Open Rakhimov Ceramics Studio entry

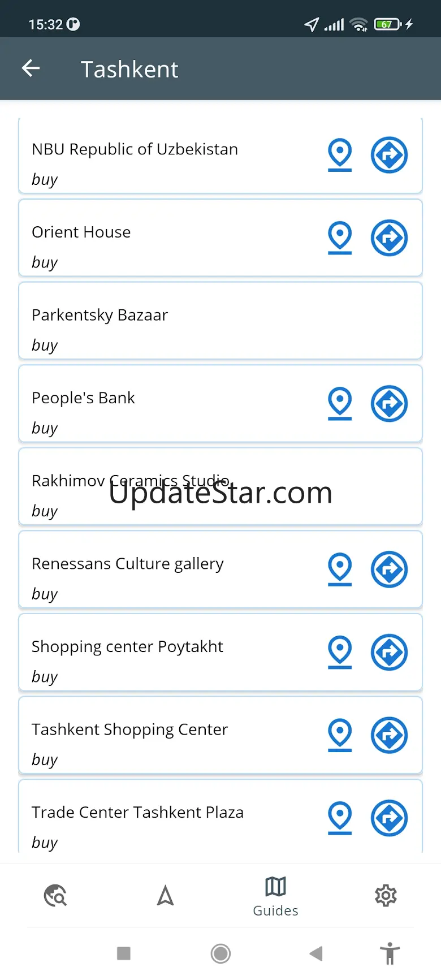[x=220, y=486]
